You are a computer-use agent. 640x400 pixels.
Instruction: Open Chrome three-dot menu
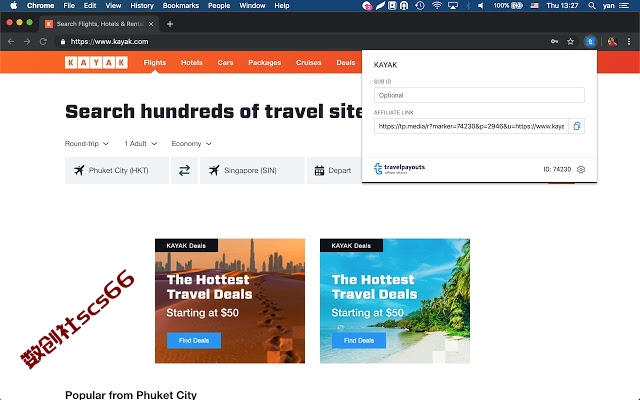(x=629, y=41)
